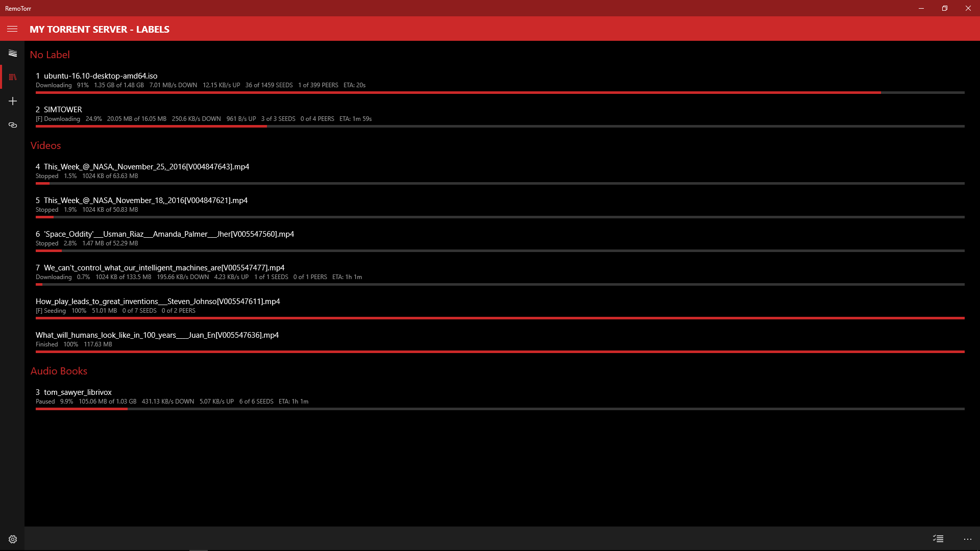This screenshot has width=980, height=551.
Task: Open the hamburger navigation menu
Action: (12, 29)
